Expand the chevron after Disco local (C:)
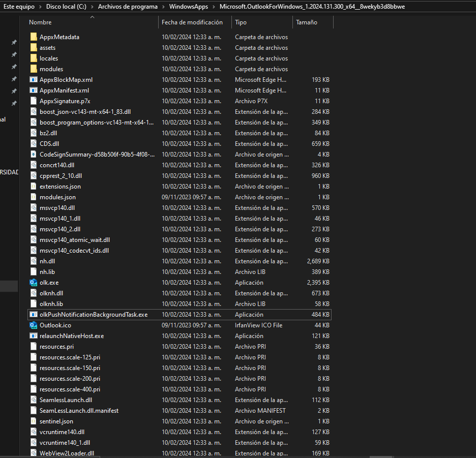 coord(92,7)
